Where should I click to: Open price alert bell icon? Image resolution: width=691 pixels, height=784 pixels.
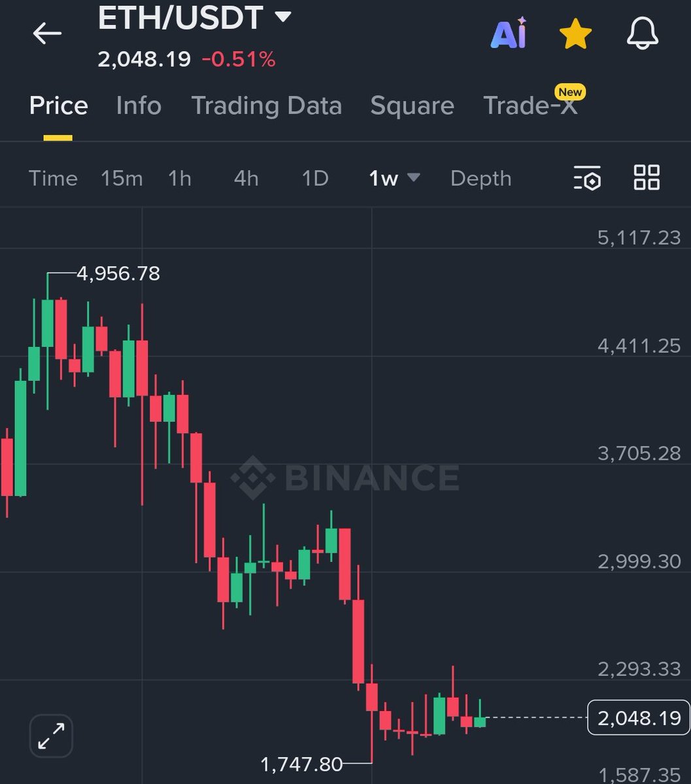coord(642,34)
